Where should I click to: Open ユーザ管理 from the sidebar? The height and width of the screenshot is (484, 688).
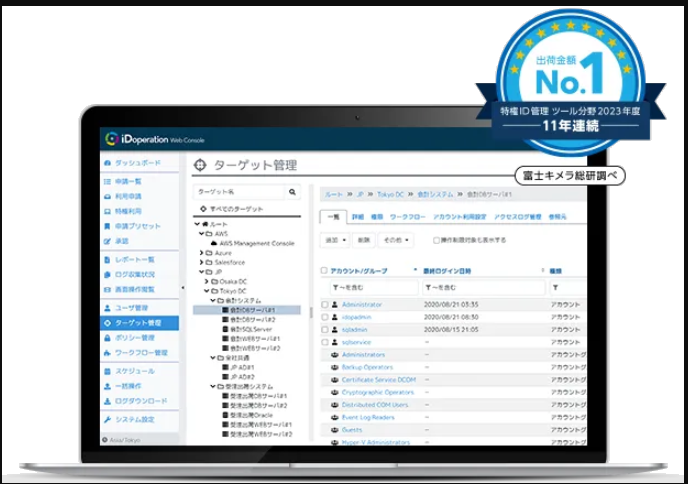(x=131, y=308)
